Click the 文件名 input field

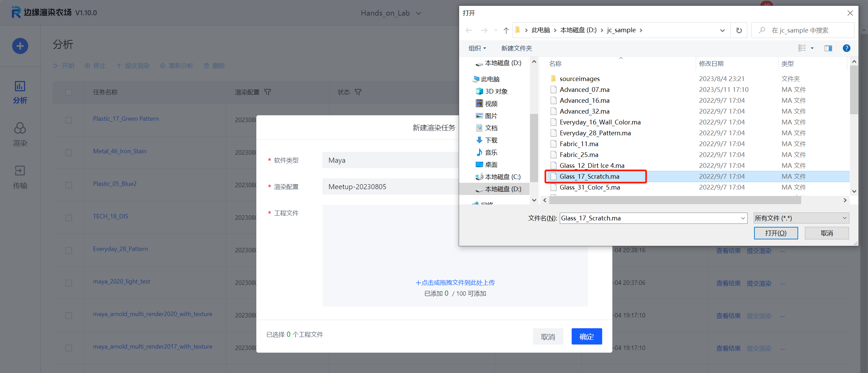click(x=649, y=218)
